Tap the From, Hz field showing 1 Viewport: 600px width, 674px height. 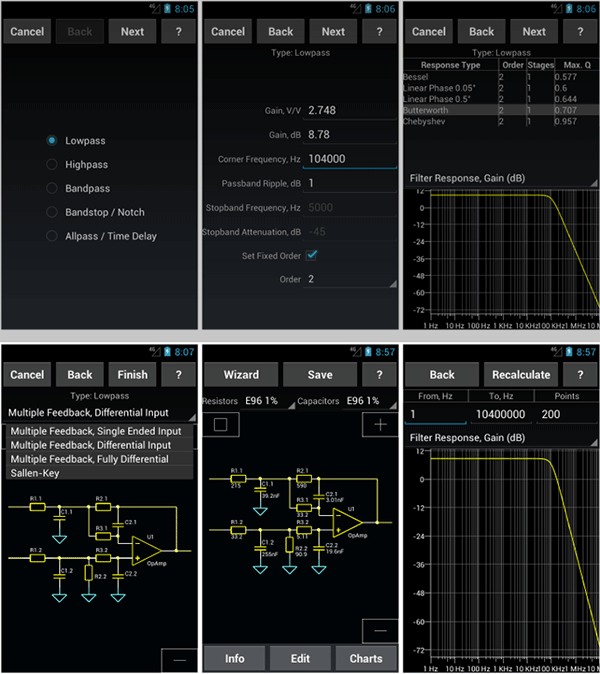[435, 414]
